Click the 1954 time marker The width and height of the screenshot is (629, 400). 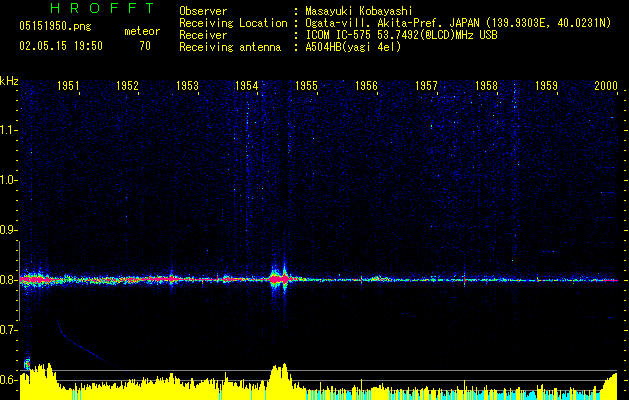247,86
